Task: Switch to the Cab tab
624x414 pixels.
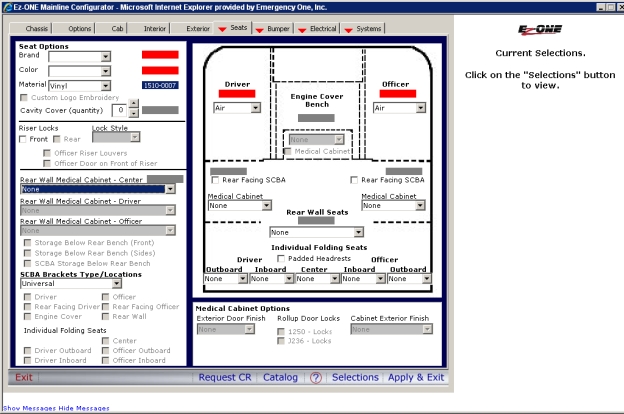Action: [x=117, y=29]
